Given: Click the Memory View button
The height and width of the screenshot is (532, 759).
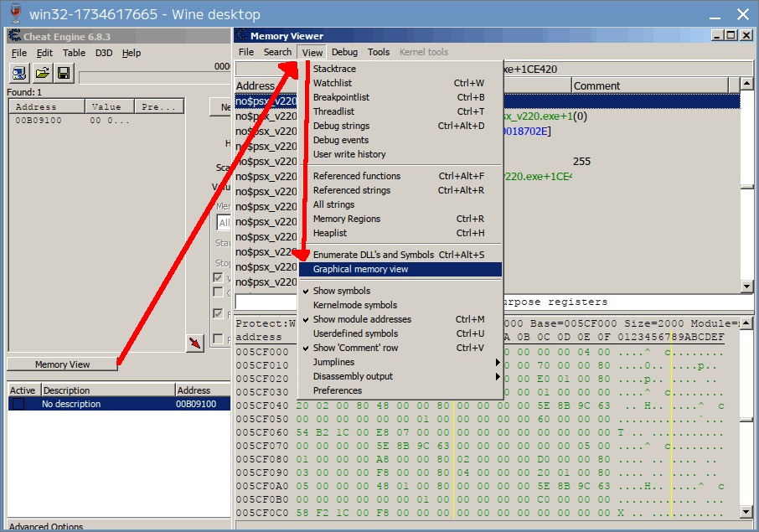Looking at the screenshot, I should 63,364.
